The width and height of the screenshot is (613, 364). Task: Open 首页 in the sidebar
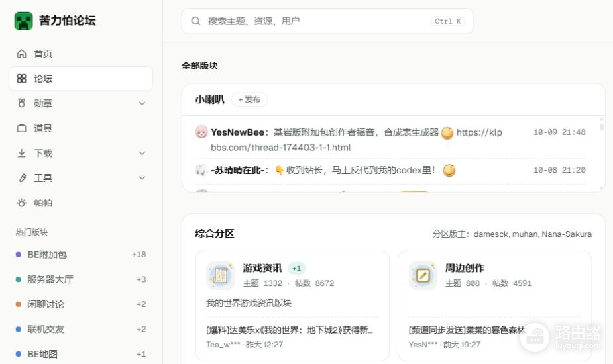click(81, 54)
